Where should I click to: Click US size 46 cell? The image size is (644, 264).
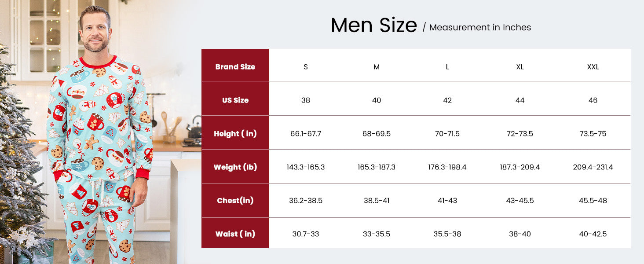pos(593,100)
